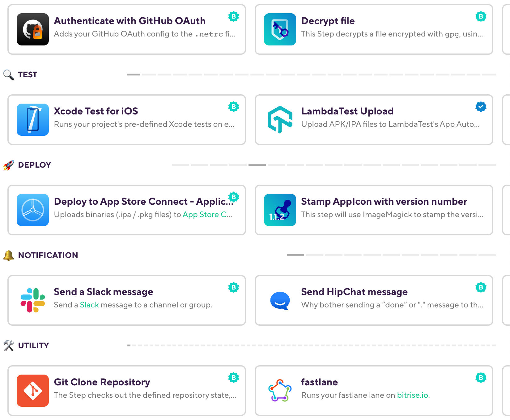
Task: Click Bitrise badge on Authenticate with GitHub OAuth
Action: (x=234, y=16)
